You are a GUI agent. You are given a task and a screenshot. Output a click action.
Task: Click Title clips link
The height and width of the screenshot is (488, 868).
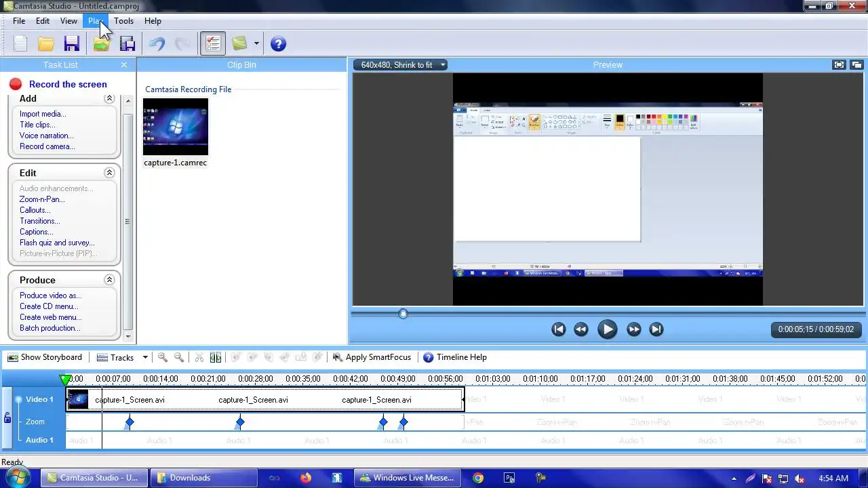click(37, 125)
